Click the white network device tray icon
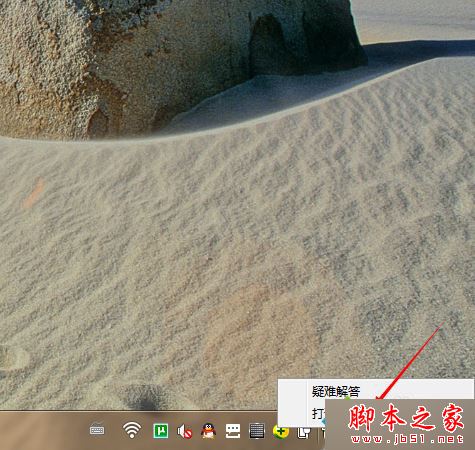Screen dimensions: 475x450 (x=233, y=431)
